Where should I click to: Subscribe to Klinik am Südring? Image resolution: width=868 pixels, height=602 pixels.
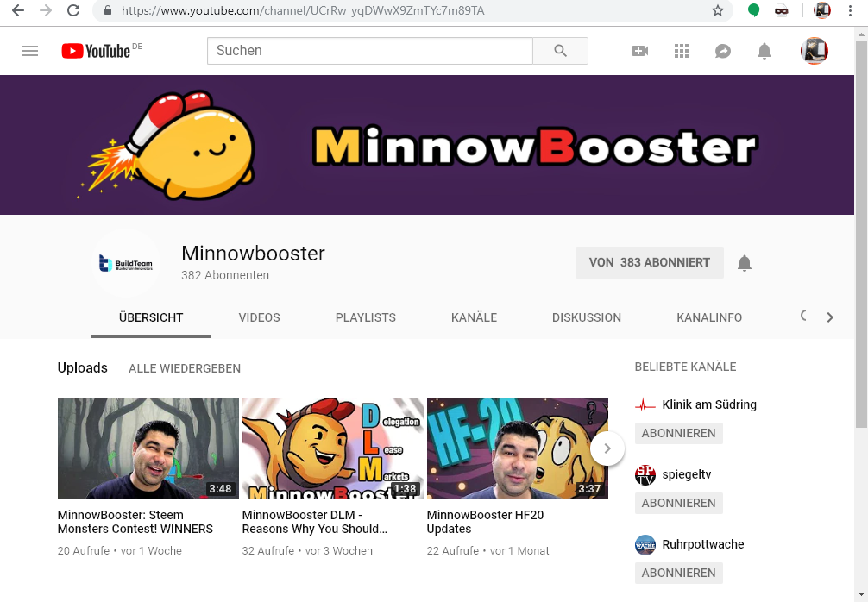tap(679, 433)
